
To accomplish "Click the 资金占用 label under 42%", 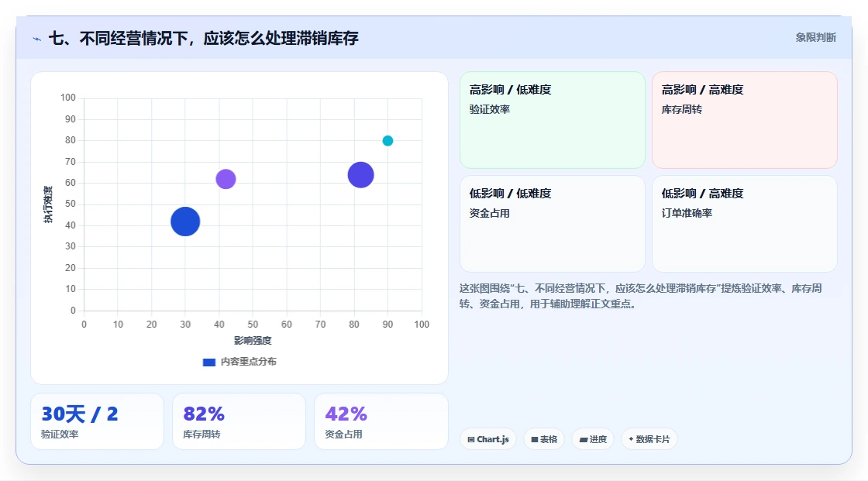I will [x=343, y=435].
